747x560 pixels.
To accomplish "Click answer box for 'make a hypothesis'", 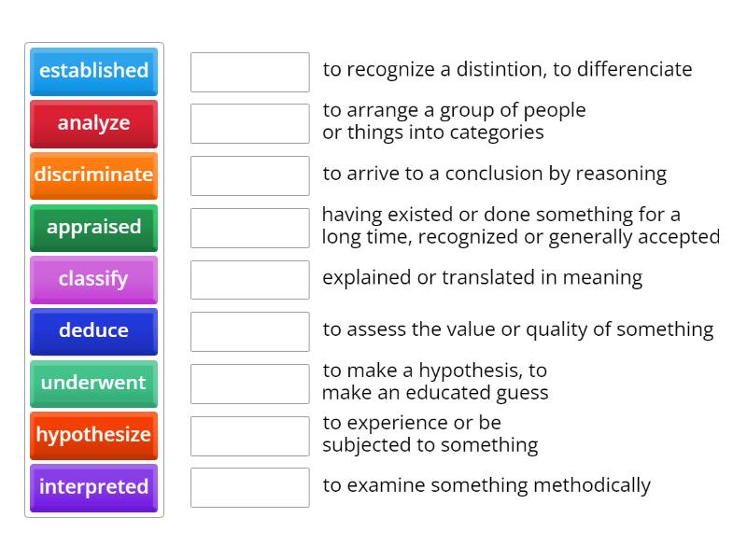I will tap(249, 384).
